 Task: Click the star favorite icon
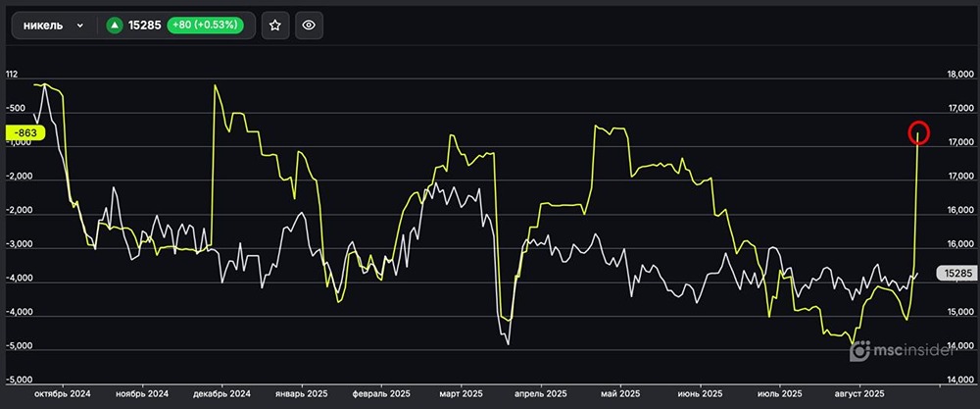275,26
